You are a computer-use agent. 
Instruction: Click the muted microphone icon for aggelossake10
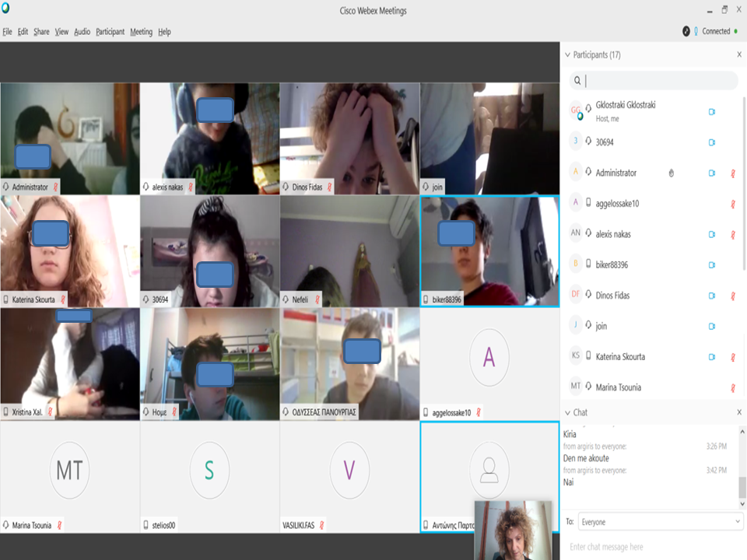click(733, 204)
